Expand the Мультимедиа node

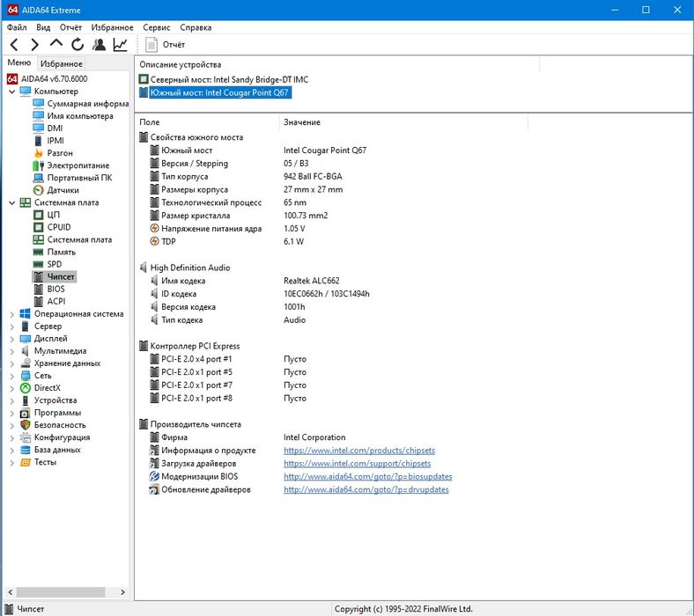point(12,351)
